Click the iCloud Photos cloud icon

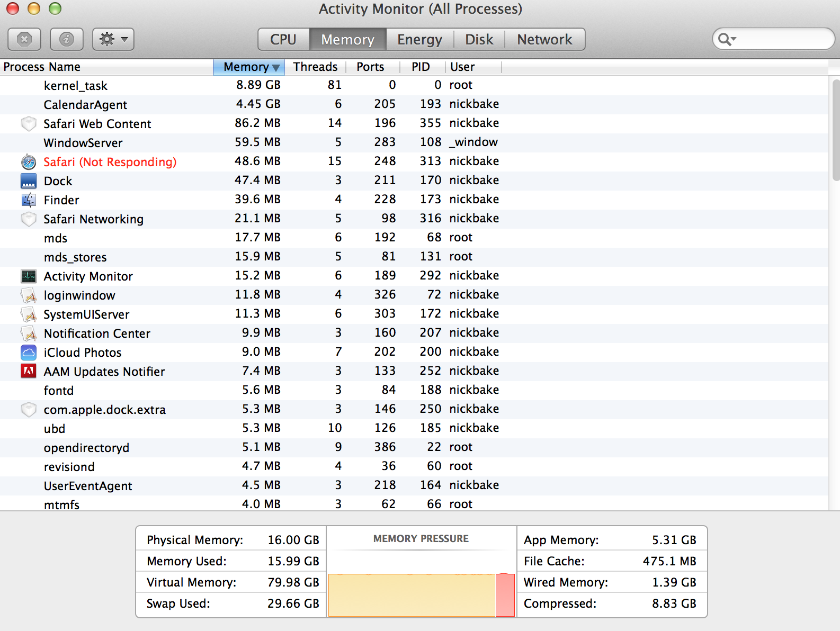click(x=29, y=353)
